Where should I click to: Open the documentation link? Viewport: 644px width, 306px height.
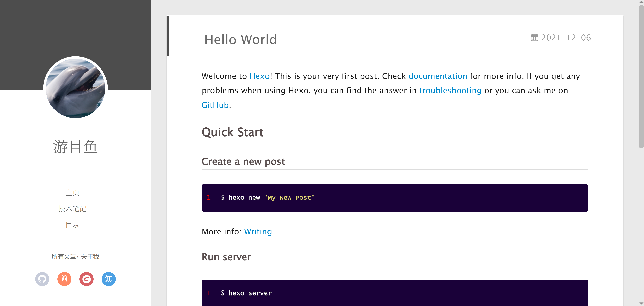[x=438, y=76]
